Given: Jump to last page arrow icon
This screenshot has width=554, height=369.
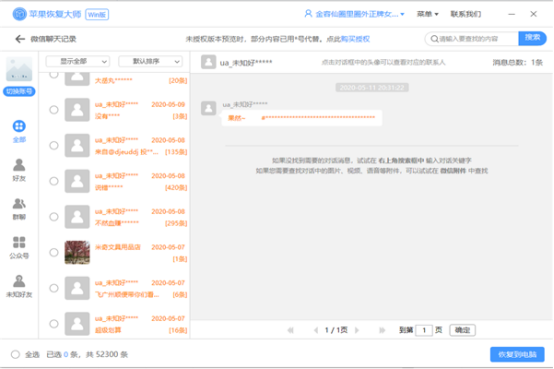Looking at the screenshot, I should 382,330.
